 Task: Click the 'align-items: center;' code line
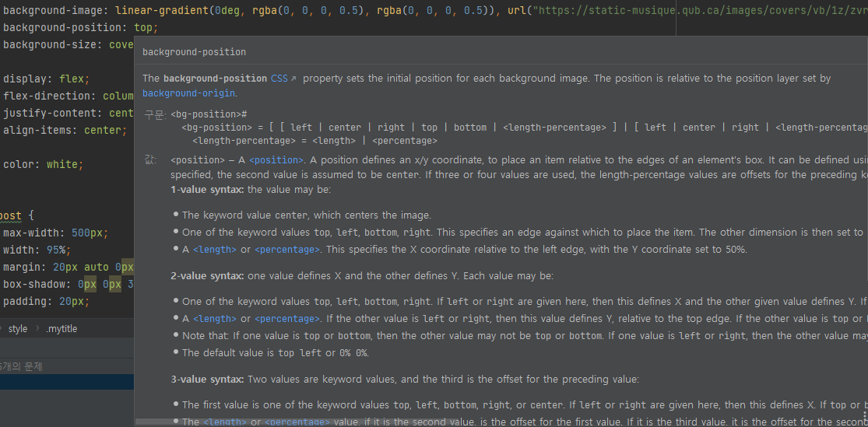(65, 131)
